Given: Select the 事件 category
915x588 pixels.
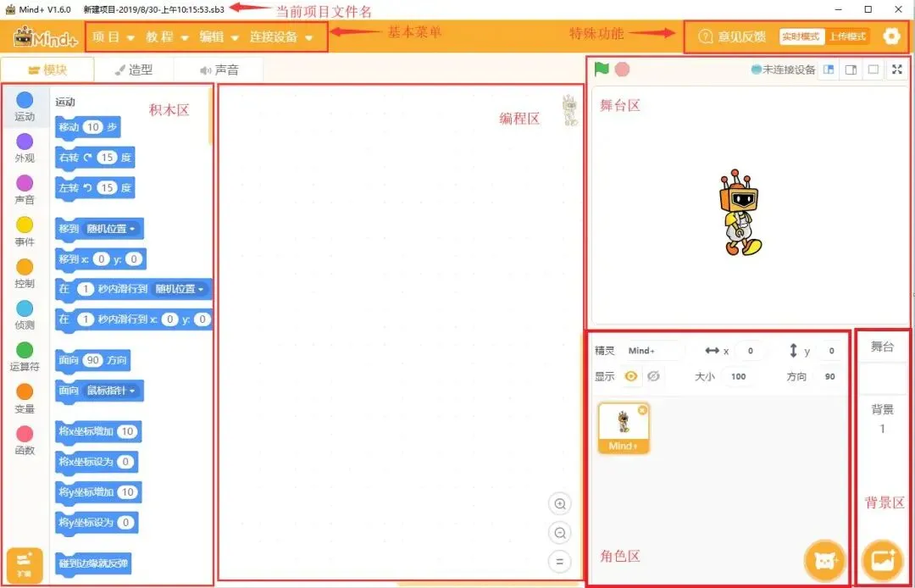Looking at the screenshot, I should pos(25,231).
